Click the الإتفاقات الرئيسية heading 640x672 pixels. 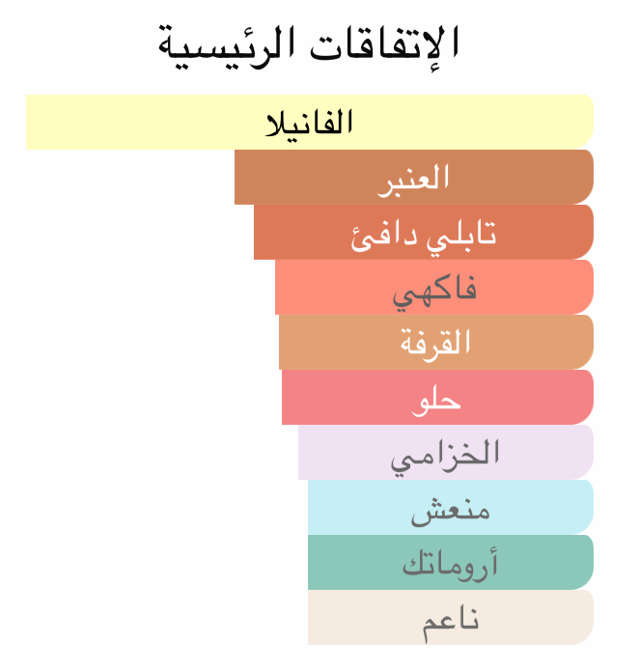click(309, 44)
